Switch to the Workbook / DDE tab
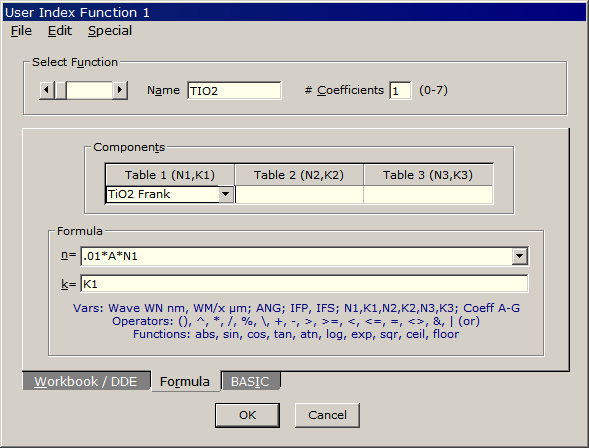Image resolution: width=589 pixels, height=448 pixels. (x=86, y=381)
